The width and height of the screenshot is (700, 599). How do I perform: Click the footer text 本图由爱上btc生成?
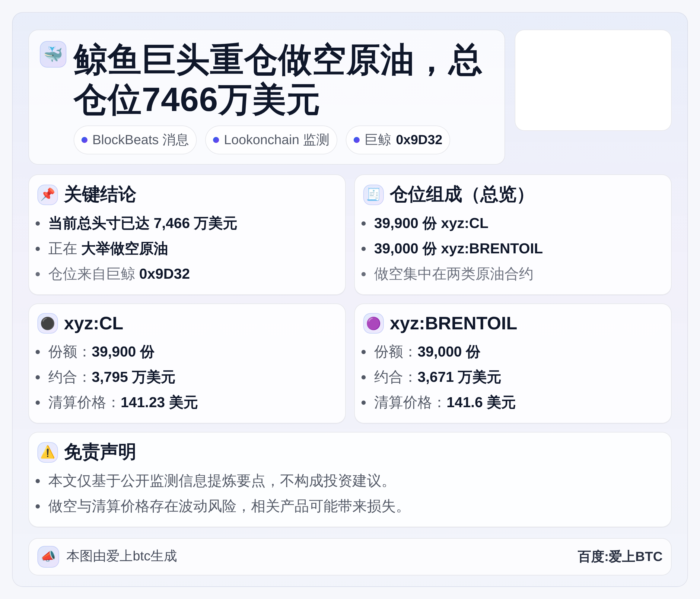click(x=122, y=556)
